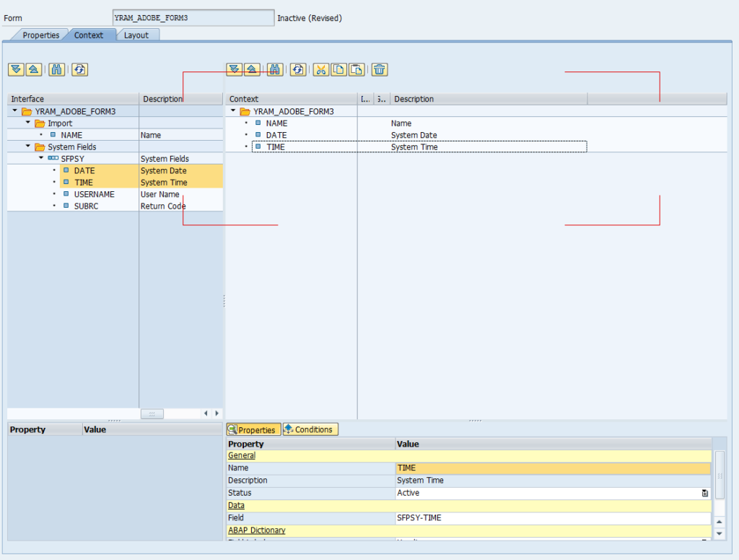Click the Paste icon in Context toolbar

[x=357, y=70]
